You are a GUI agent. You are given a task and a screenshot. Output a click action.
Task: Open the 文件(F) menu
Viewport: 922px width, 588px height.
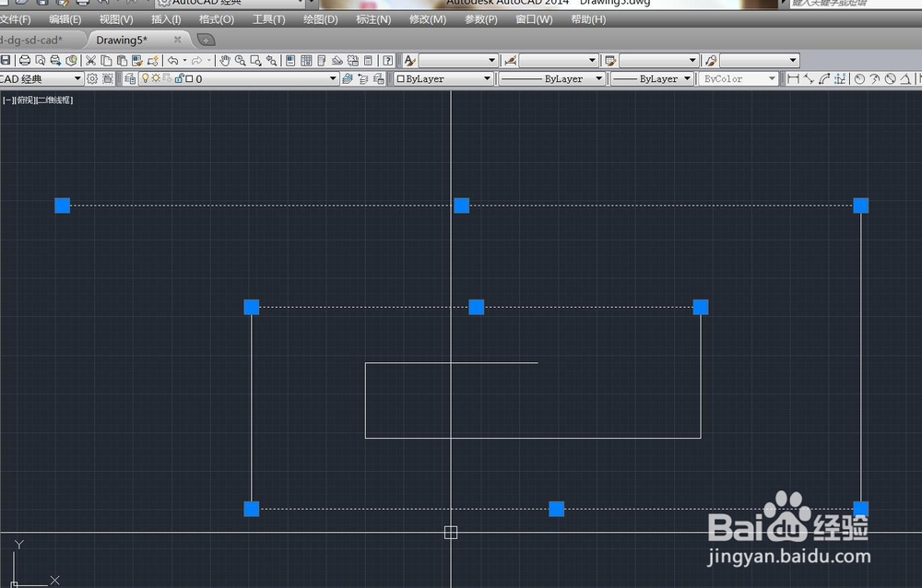click(15, 19)
